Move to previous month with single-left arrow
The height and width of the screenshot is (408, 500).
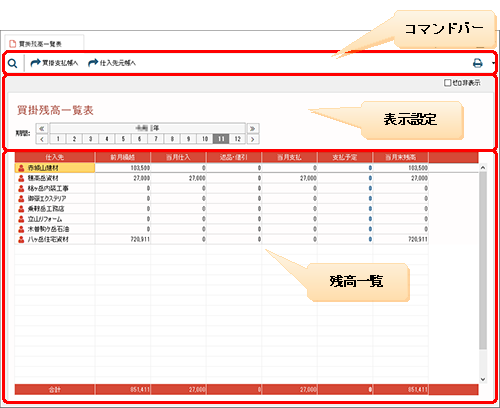click(x=42, y=139)
